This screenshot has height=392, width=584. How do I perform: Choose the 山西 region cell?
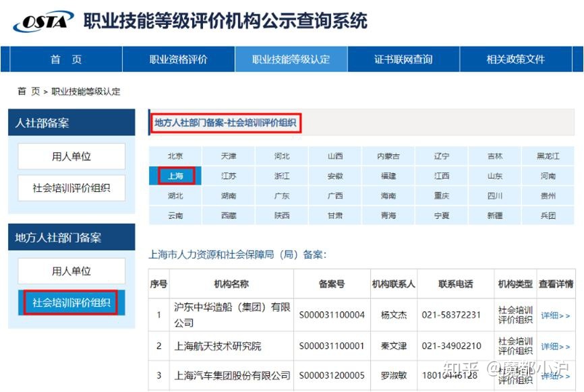pyautogui.click(x=335, y=156)
